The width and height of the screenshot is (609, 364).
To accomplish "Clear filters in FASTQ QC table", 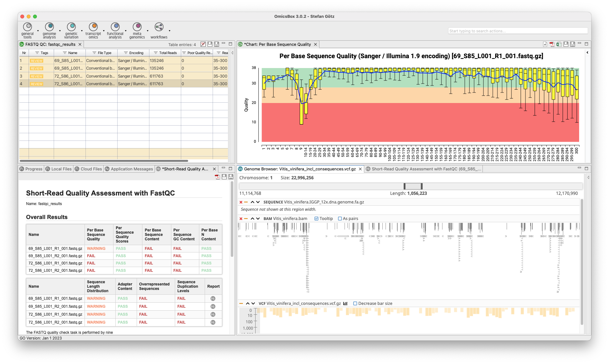I will pos(203,44).
